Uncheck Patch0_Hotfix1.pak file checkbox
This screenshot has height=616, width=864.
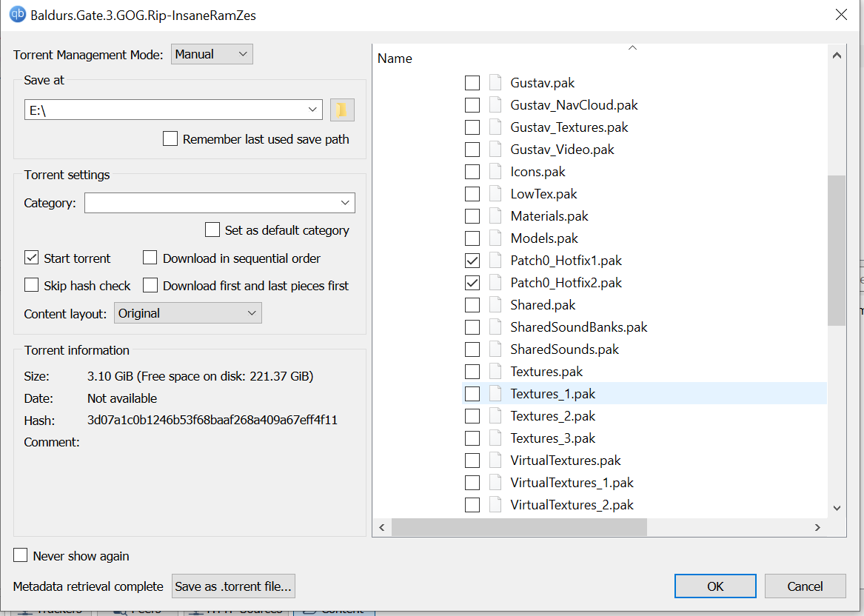472,260
